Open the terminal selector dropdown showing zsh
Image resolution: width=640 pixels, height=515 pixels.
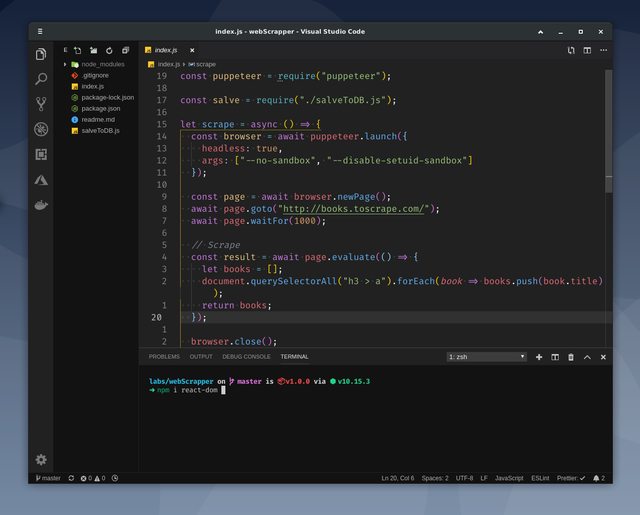(x=486, y=357)
